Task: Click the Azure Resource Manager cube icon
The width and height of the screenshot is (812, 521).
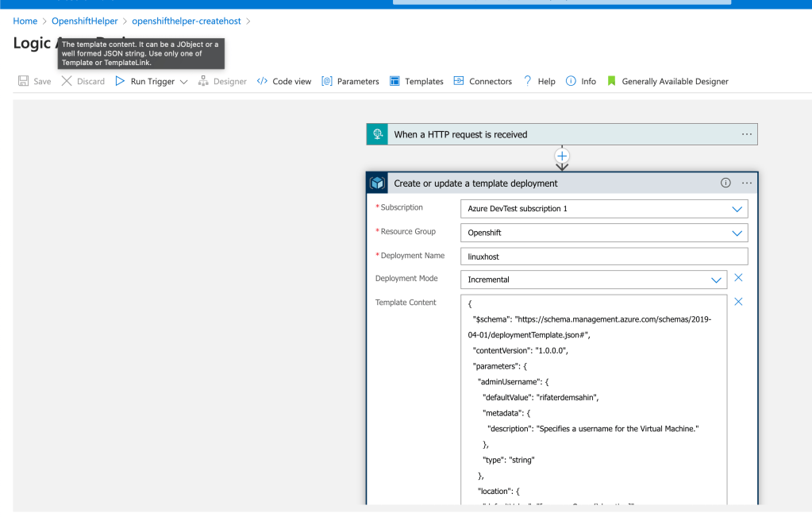Action: coord(378,183)
